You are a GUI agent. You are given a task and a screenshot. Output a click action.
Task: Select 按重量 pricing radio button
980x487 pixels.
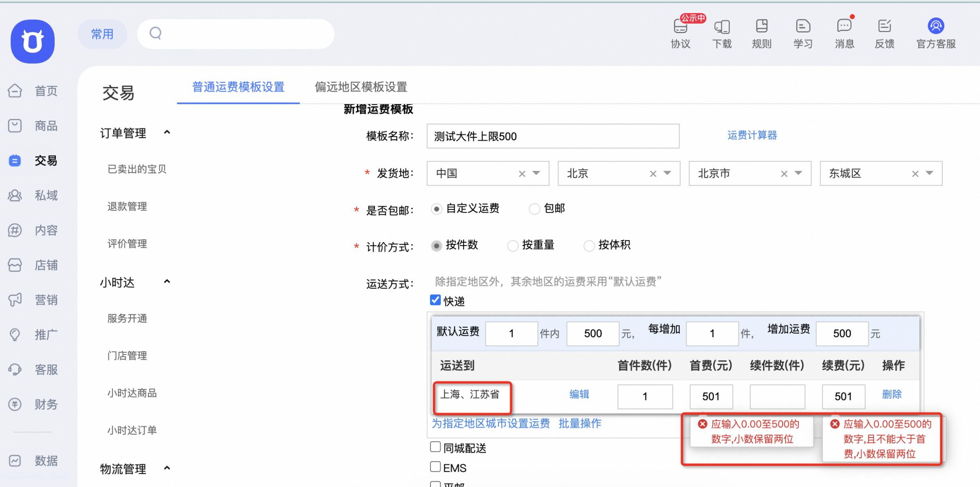[x=513, y=246]
